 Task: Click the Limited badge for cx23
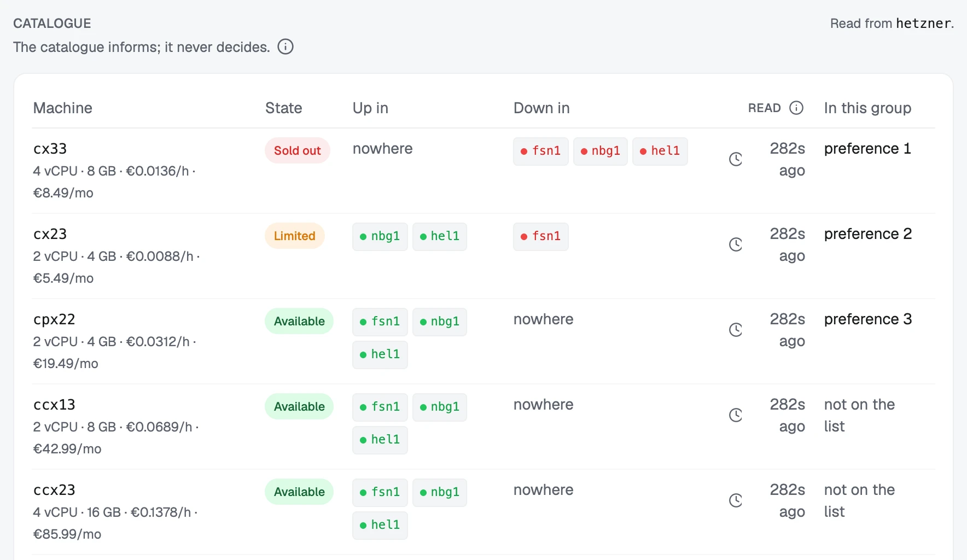295,236
